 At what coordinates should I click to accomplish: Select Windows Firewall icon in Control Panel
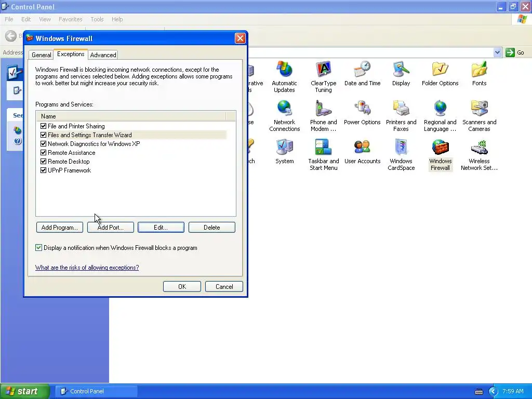pos(440,155)
